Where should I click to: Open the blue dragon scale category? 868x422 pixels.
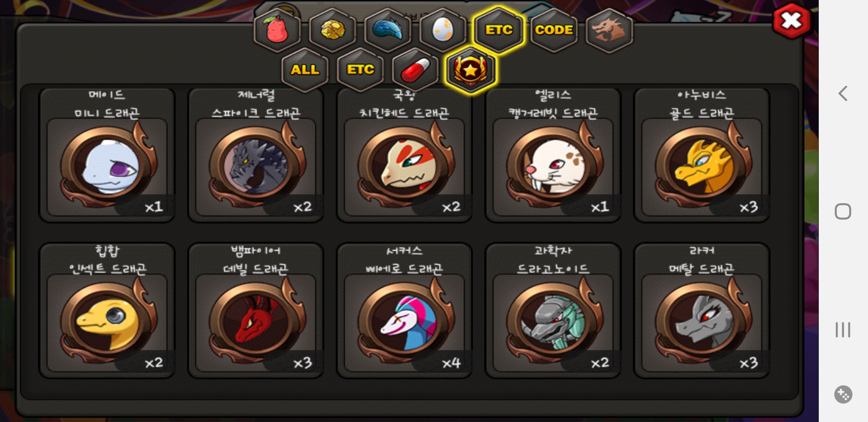click(x=388, y=30)
